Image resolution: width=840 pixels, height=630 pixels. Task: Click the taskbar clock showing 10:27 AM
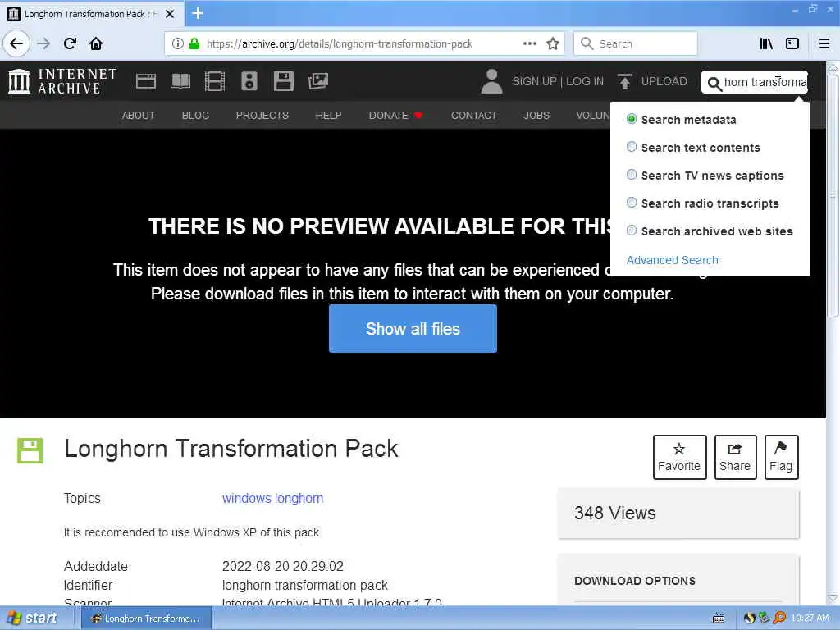[x=810, y=619]
